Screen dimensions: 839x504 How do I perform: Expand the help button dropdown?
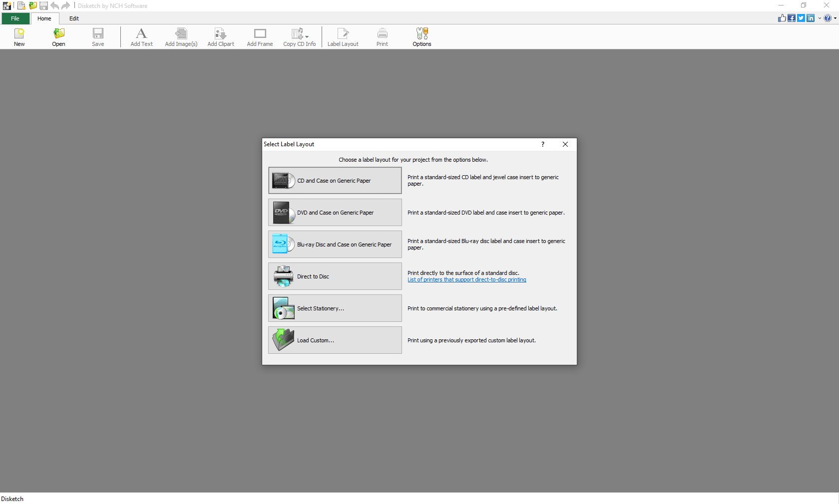pos(835,18)
